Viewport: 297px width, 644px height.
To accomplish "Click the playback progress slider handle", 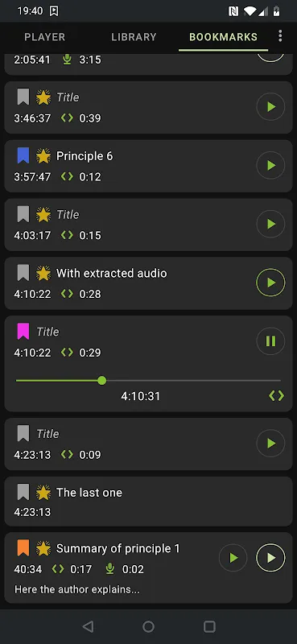I will (102, 381).
